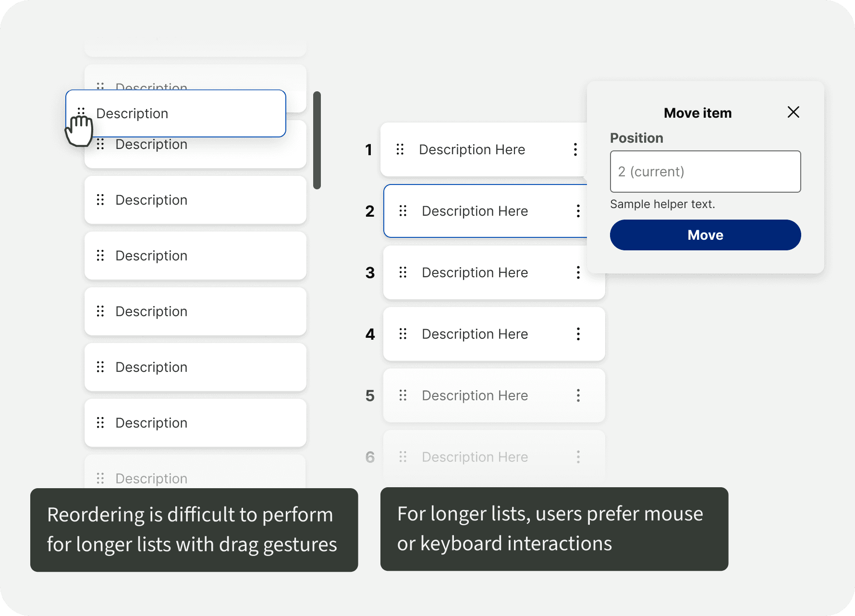Click the scrollbar thumb of the left list
855x616 pixels.
[317, 140]
